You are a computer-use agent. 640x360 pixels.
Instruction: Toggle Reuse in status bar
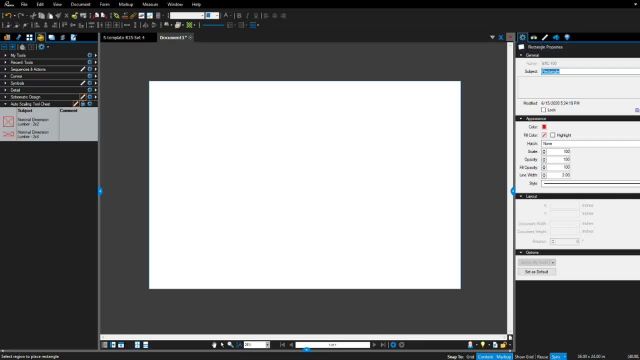tap(542, 357)
